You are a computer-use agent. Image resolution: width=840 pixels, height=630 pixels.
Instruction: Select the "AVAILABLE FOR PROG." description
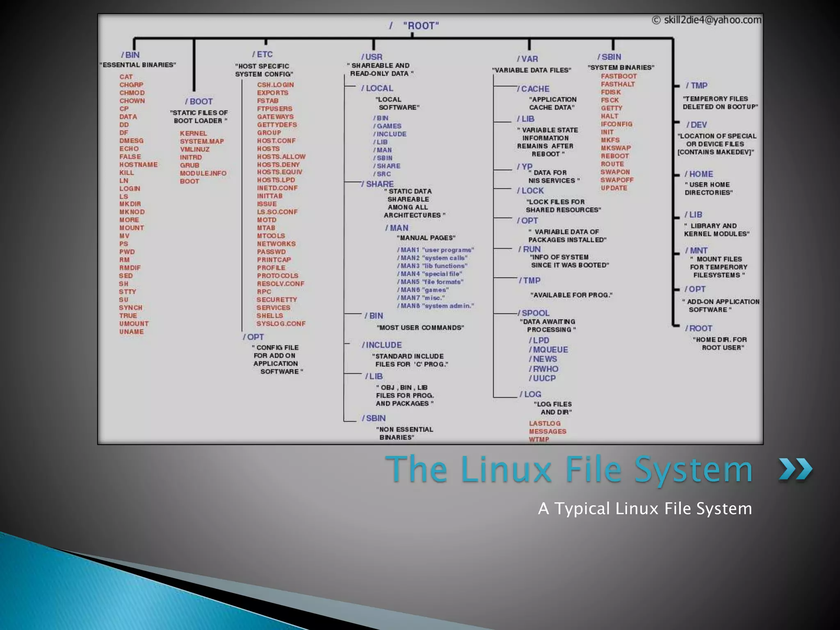coord(571,295)
